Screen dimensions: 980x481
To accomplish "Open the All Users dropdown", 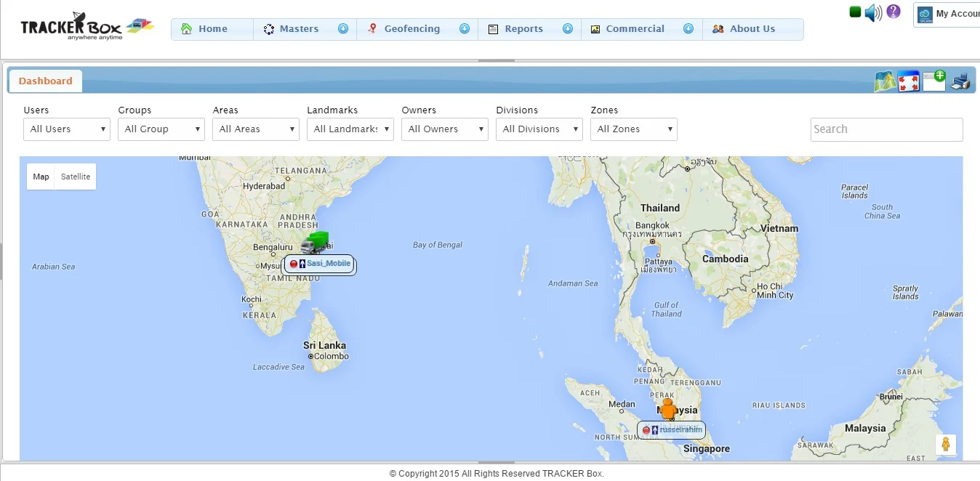I will tap(66, 129).
